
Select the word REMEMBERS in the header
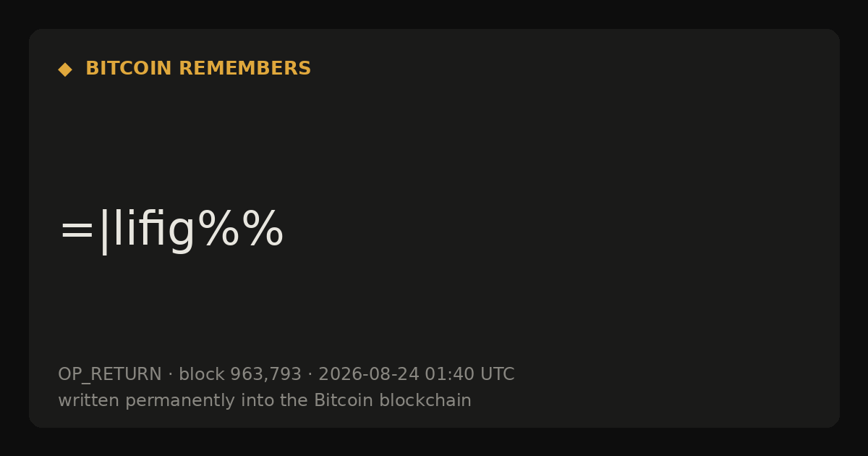[x=244, y=69]
